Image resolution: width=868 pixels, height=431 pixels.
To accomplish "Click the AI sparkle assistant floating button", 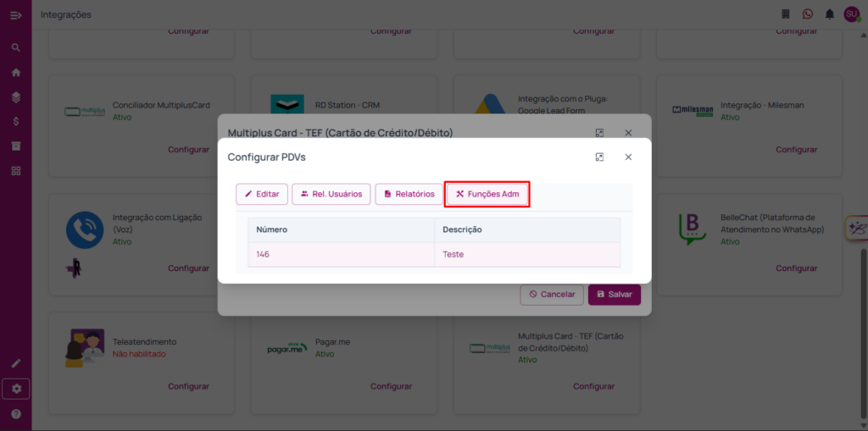I will coord(856,229).
